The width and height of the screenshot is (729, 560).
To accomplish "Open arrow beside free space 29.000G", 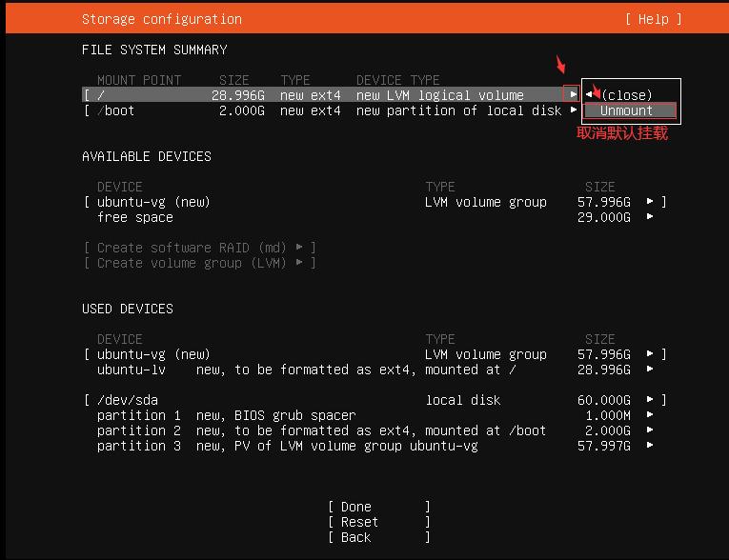I will pos(651,217).
